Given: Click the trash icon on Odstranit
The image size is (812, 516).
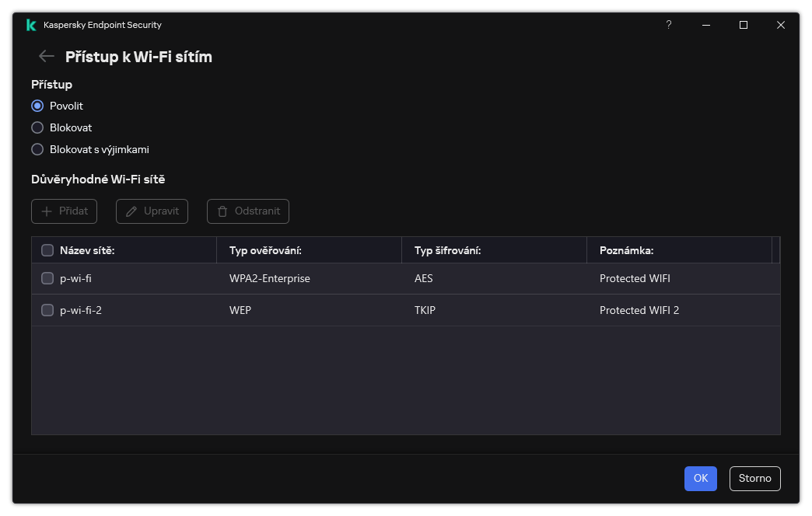Looking at the screenshot, I should [x=222, y=211].
